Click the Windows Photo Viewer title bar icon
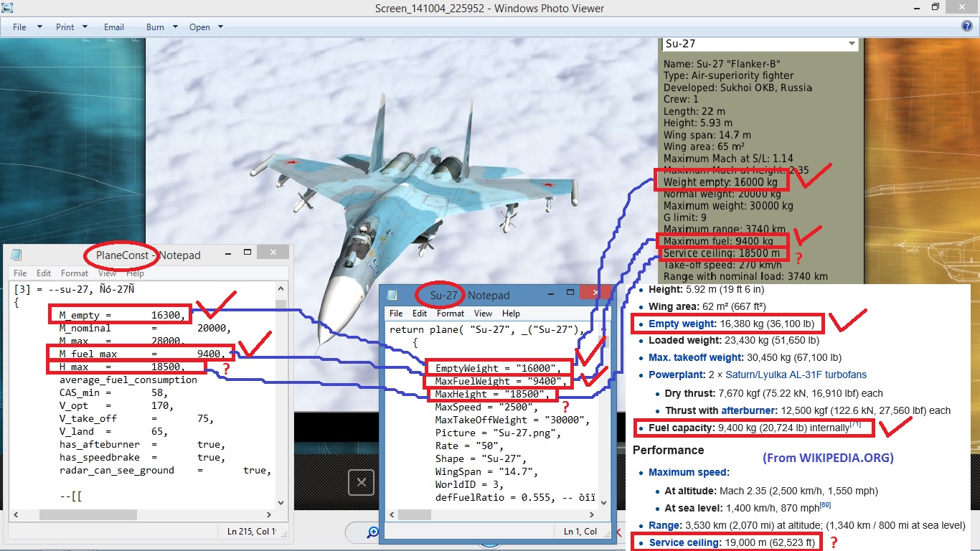The width and height of the screenshot is (980, 551). pyautogui.click(x=6, y=8)
